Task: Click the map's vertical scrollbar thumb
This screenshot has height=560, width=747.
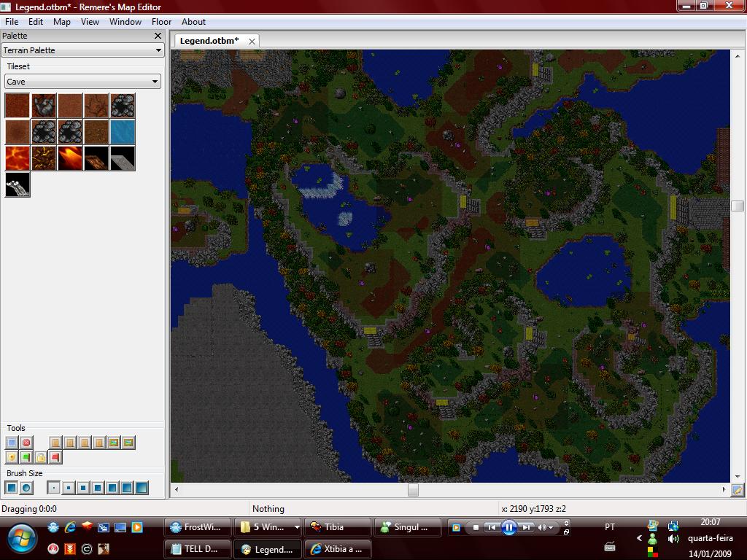Action: tap(738, 206)
